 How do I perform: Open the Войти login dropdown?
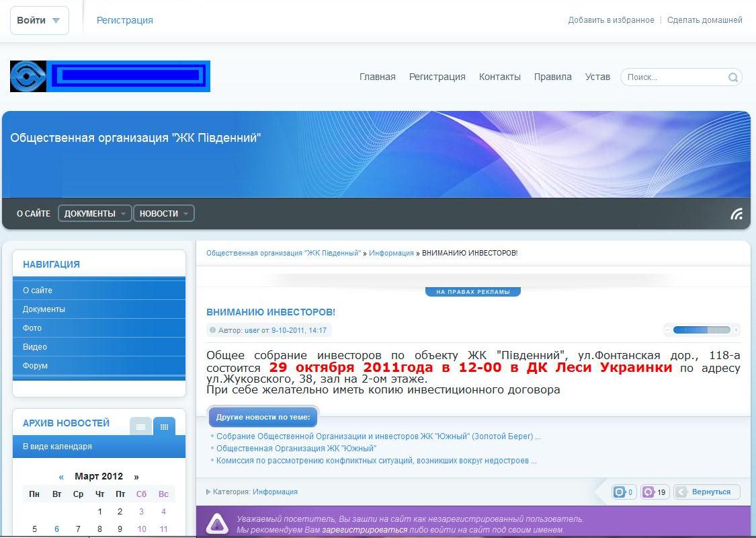(x=39, y=20)
